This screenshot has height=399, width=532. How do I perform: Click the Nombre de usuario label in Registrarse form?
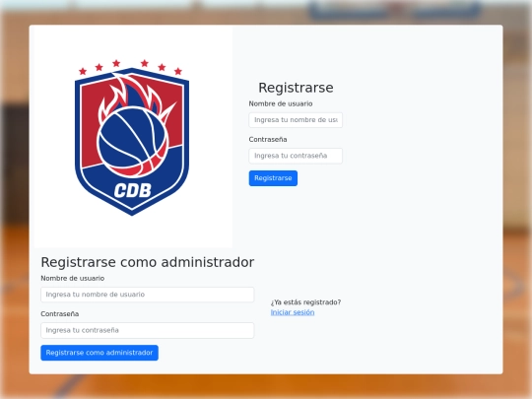point(281,103)
